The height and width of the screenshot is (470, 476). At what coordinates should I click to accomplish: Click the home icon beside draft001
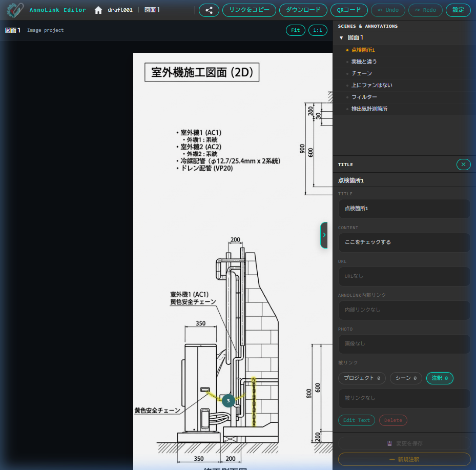pos(98,9)
